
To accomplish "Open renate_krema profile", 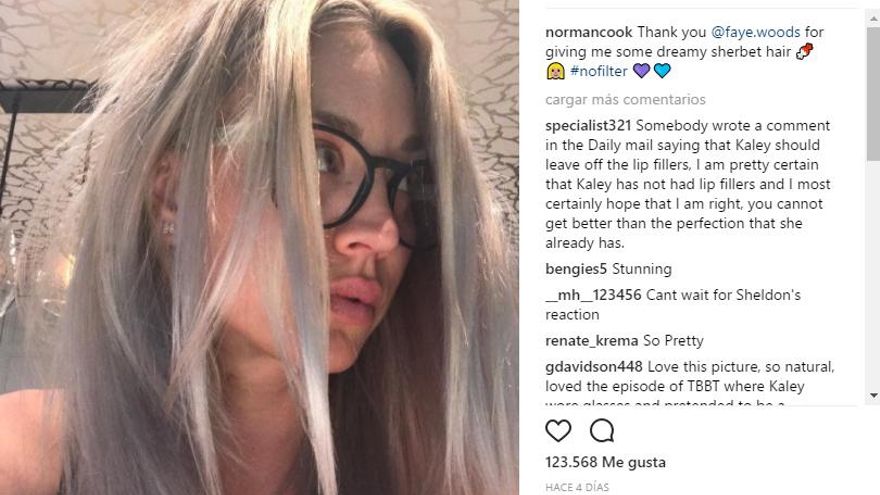I will (x=592, y=341).
